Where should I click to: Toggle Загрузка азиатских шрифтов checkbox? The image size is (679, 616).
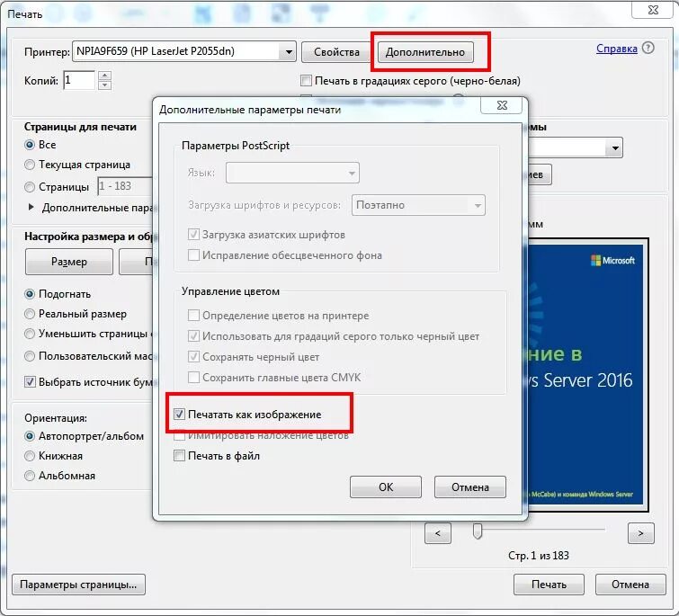[x=193, y=235]
